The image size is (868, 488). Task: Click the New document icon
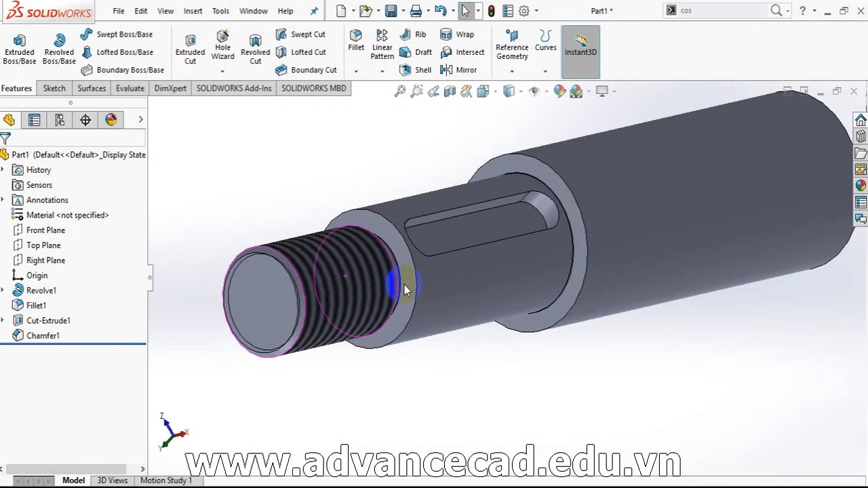pyautogui.click(x=341, y=11)
